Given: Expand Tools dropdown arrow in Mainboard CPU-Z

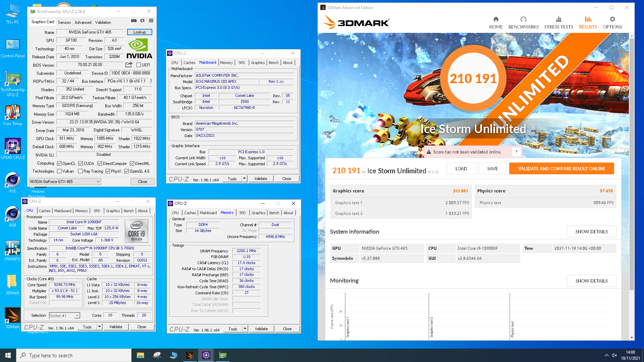Looking at the screenshot, I should (x=245, y=179).
